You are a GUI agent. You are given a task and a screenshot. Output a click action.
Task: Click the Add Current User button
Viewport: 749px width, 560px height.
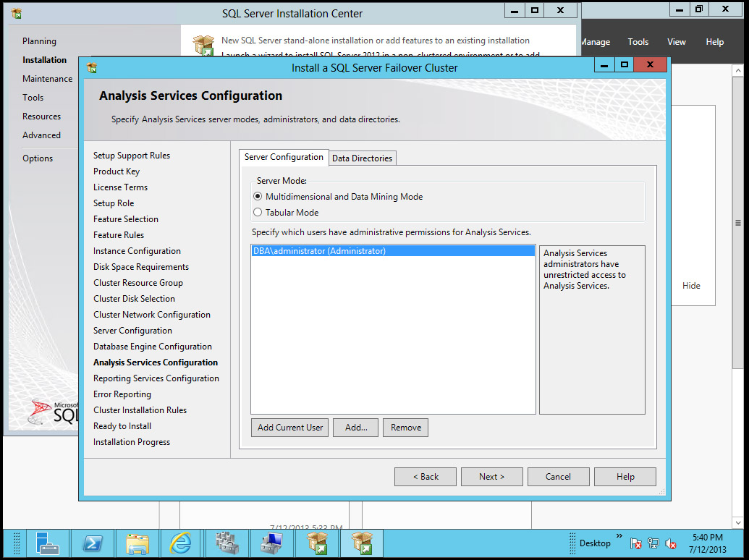[x=289, y=427]
